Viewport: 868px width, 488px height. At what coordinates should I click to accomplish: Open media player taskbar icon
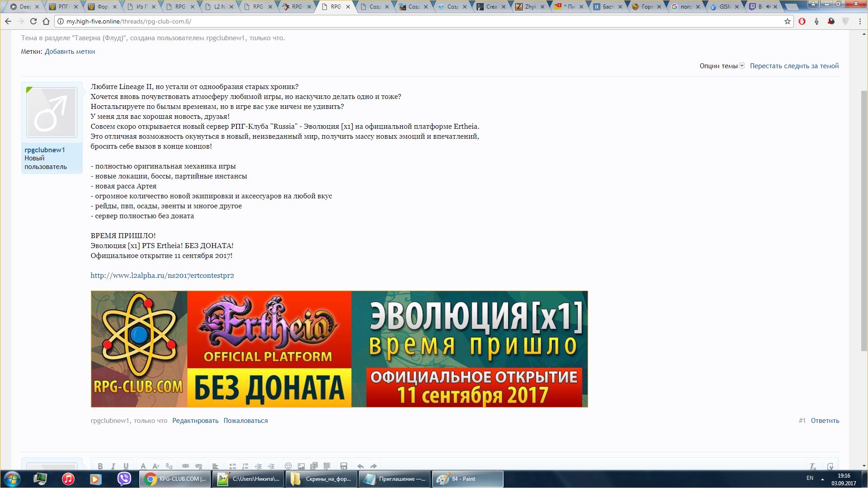(x=95, y=479)
